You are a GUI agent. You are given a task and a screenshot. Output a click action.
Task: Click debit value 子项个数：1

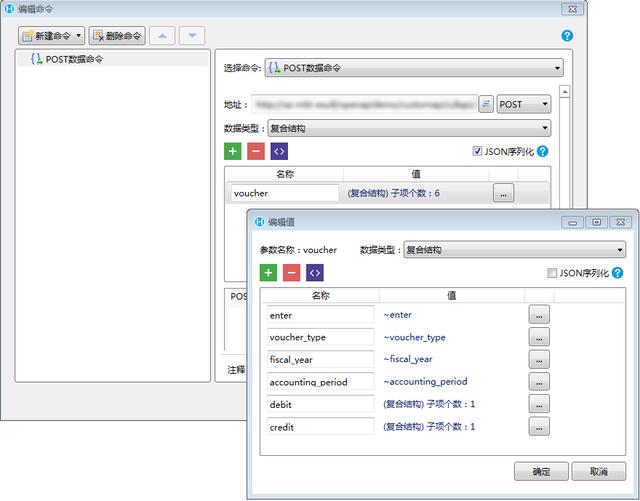(x=429, y=404)
